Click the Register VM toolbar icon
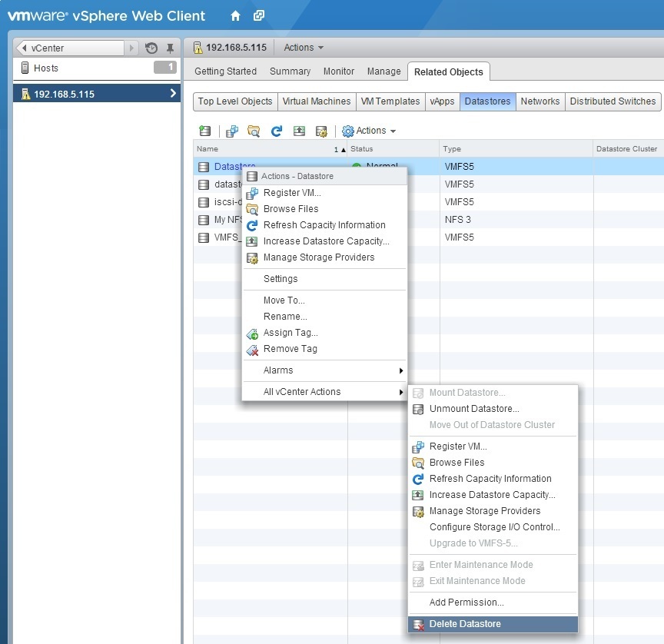This screenshot has height=644, width=664. pyautogui.click(x=232, y=131)
